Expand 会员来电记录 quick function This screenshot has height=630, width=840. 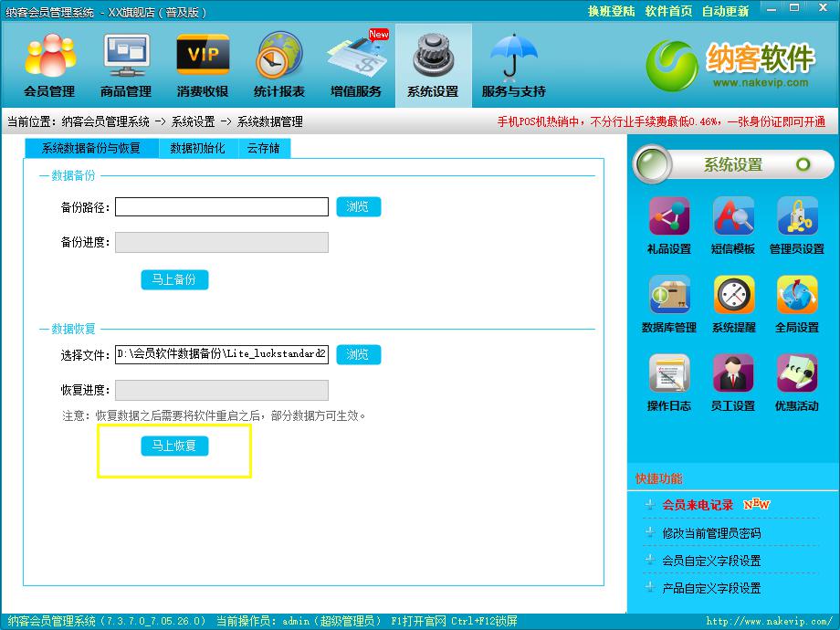coord(698,505)
